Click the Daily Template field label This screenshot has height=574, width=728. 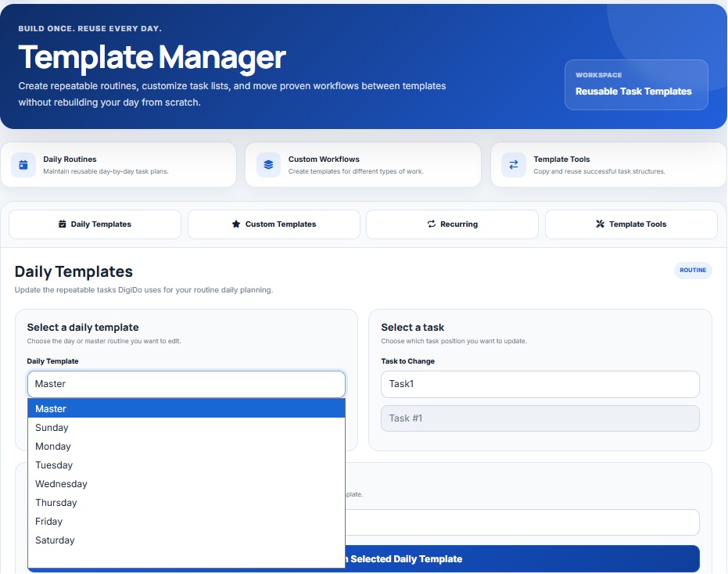click(x=52, y=361)
